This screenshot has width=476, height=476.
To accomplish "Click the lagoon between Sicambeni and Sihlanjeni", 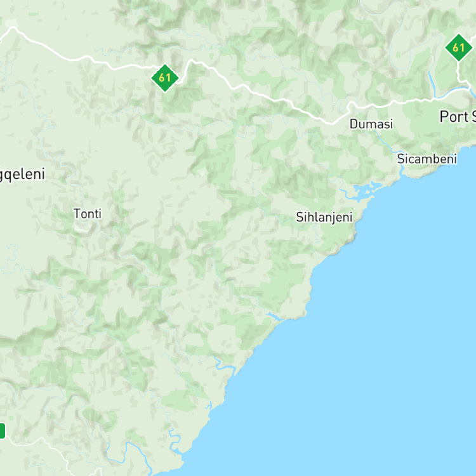I will point(363,190).
